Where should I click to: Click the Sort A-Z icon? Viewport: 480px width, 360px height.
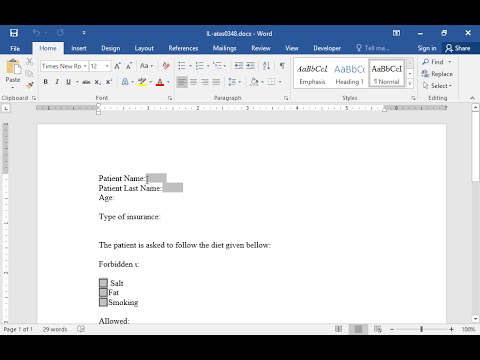coord(266,66)
